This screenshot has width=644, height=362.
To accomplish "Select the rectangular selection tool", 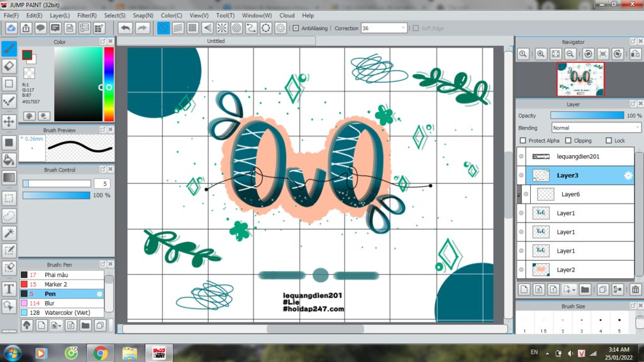I will pos(9,198).
